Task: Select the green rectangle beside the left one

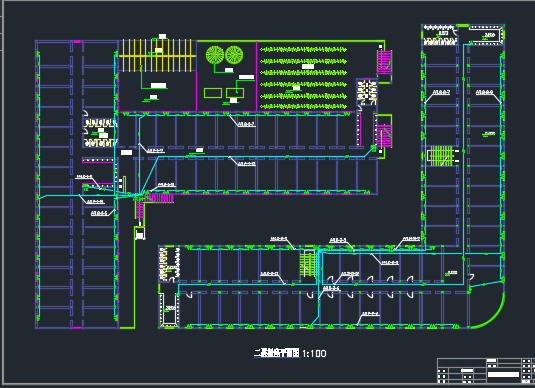Action: (x=235, y=93)
